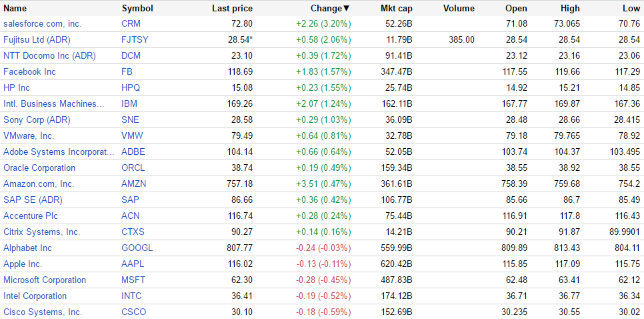Click the Symbol column header
Screen dimensions: 644x319
coord(137,9)
